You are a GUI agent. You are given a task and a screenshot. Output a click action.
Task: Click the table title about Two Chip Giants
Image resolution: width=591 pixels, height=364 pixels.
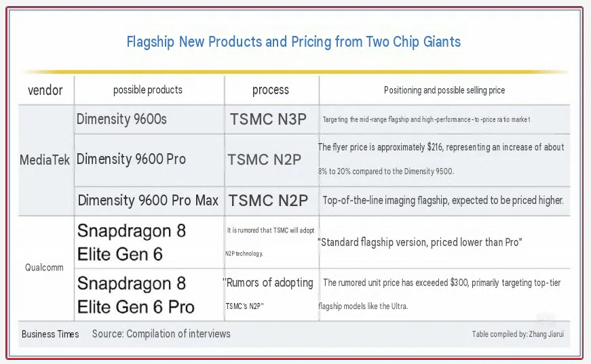tap(294, 42)
